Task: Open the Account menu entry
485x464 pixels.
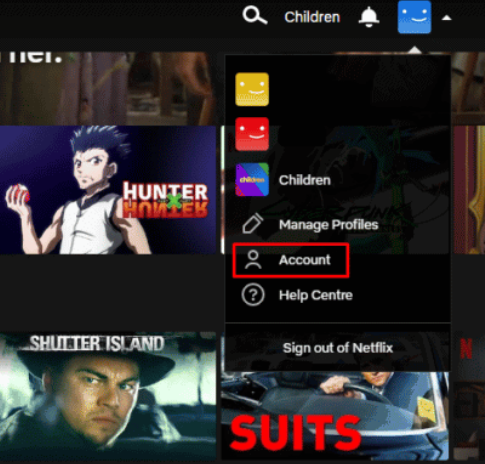Action: pyautogui.click(x=305, y=260)
